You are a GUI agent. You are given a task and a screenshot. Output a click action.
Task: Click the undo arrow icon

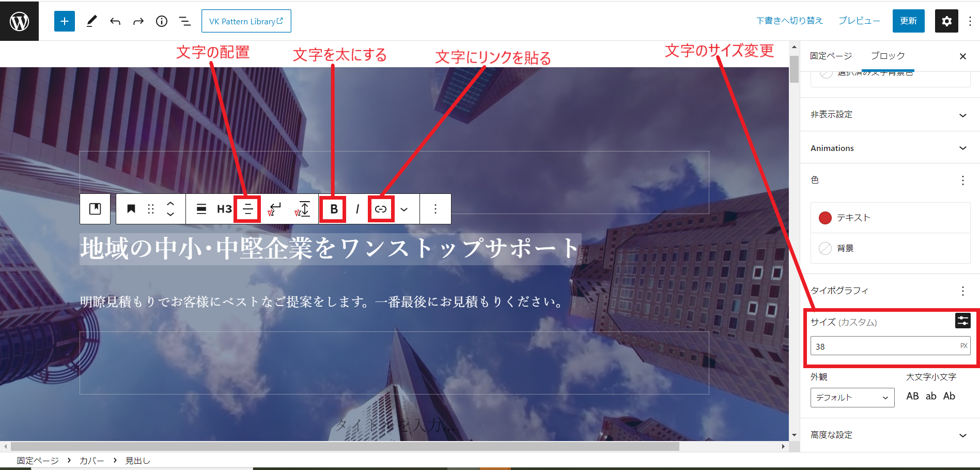(x=115, y=21)
